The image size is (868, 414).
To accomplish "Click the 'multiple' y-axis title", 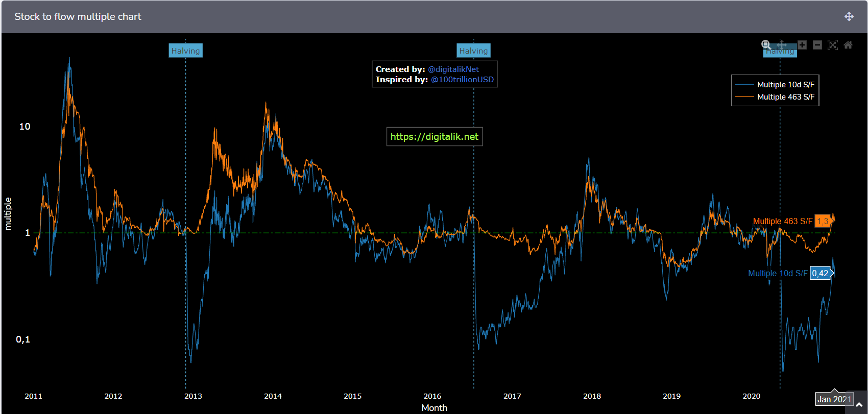I will click(8, 214).
